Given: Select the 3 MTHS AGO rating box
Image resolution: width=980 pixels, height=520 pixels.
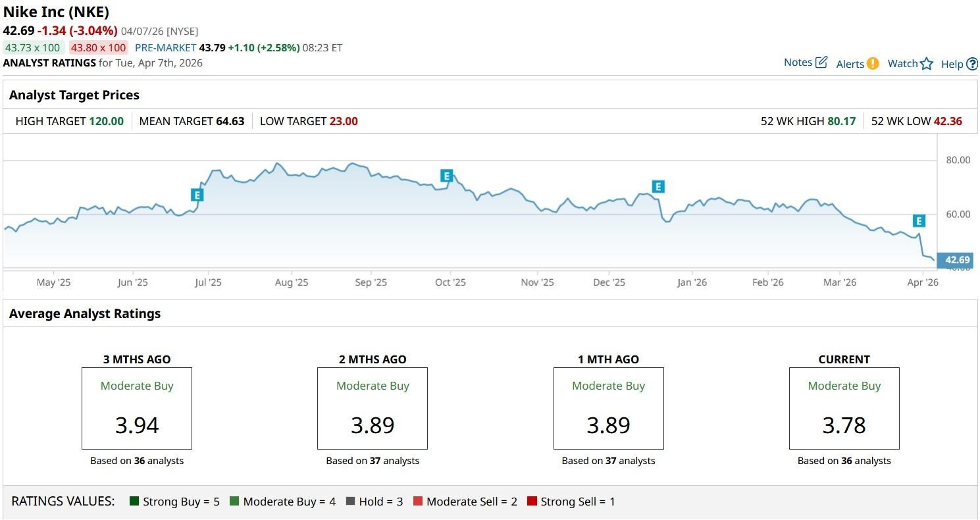Looking at the screenshot, I should [x=137, y=408].
